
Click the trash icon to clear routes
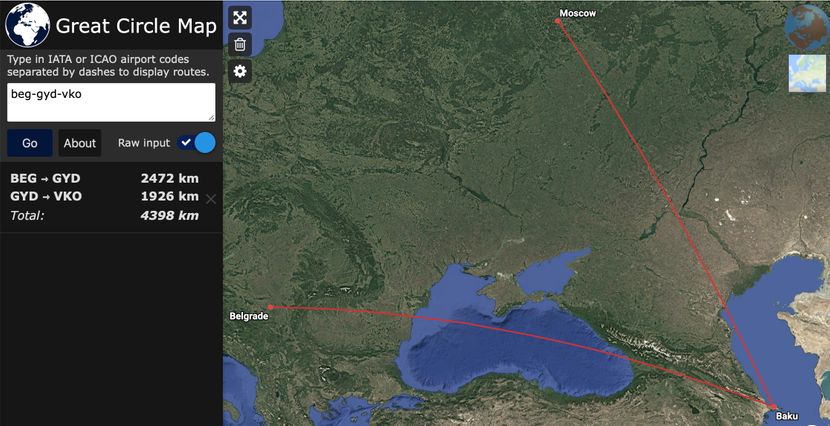(240, 44)
